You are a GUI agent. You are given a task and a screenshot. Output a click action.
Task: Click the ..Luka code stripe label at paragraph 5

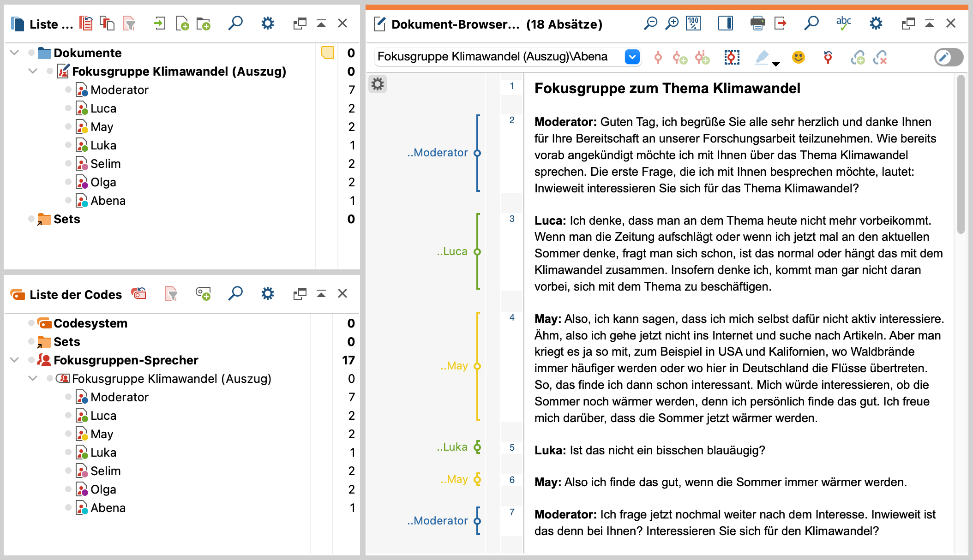pos(452,447)
